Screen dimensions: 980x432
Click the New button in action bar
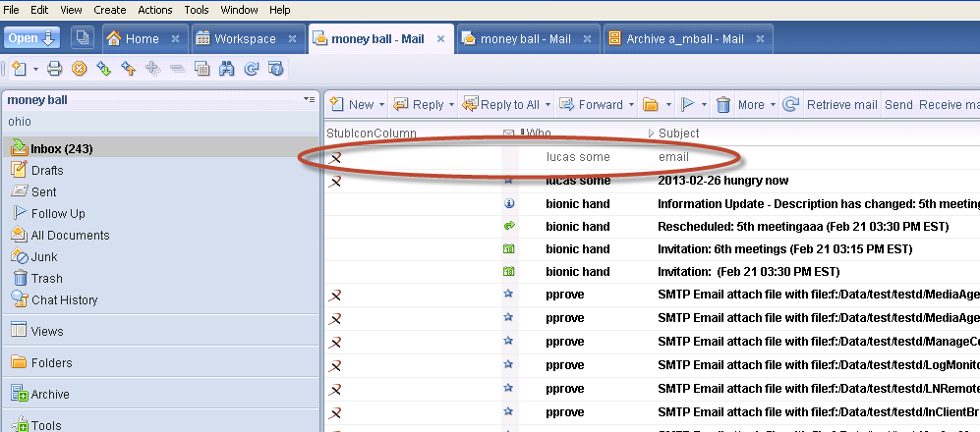(352, 104)
